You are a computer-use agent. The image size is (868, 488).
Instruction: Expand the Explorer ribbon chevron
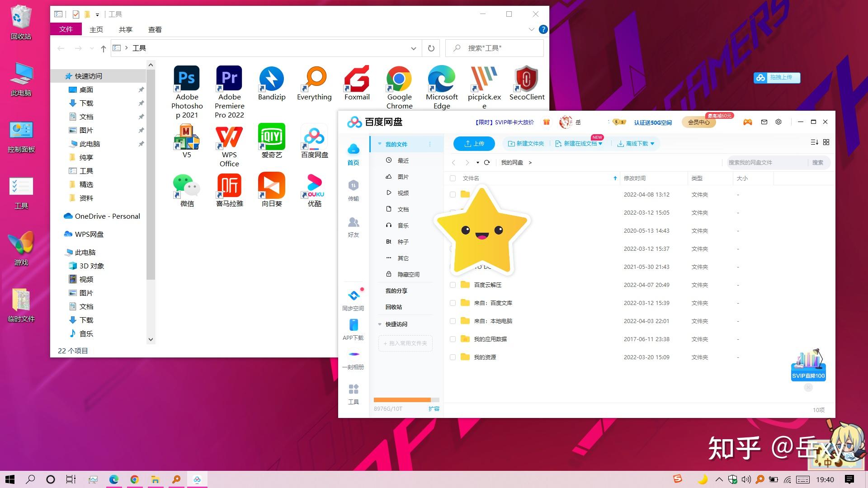(531, 29)
